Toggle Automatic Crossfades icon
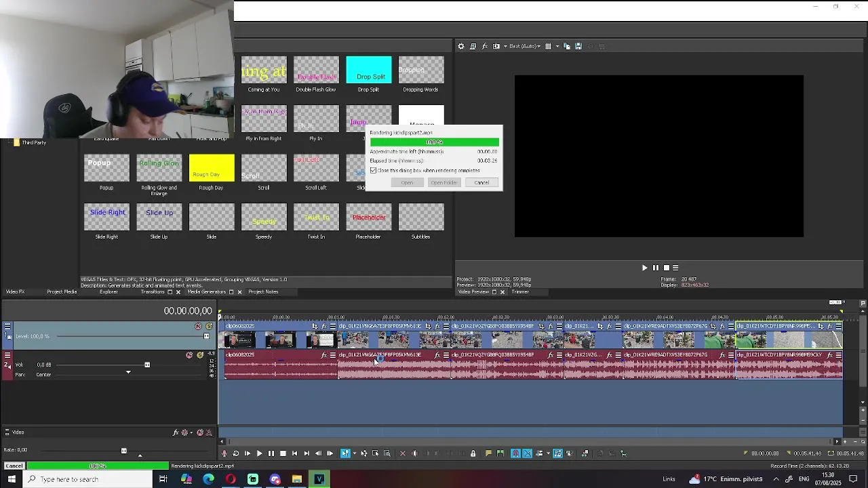868x488 pixels. click(x=528, y=453)
